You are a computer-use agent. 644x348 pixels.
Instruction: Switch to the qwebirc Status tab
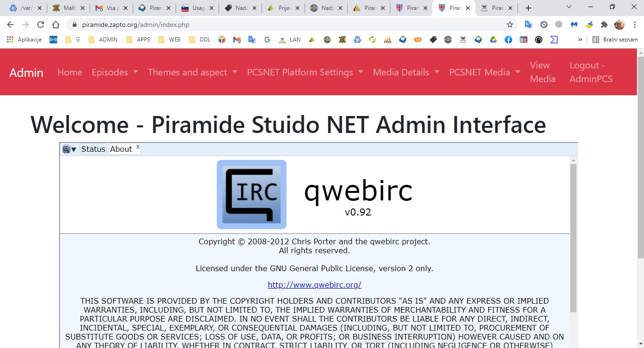point(93,149)
